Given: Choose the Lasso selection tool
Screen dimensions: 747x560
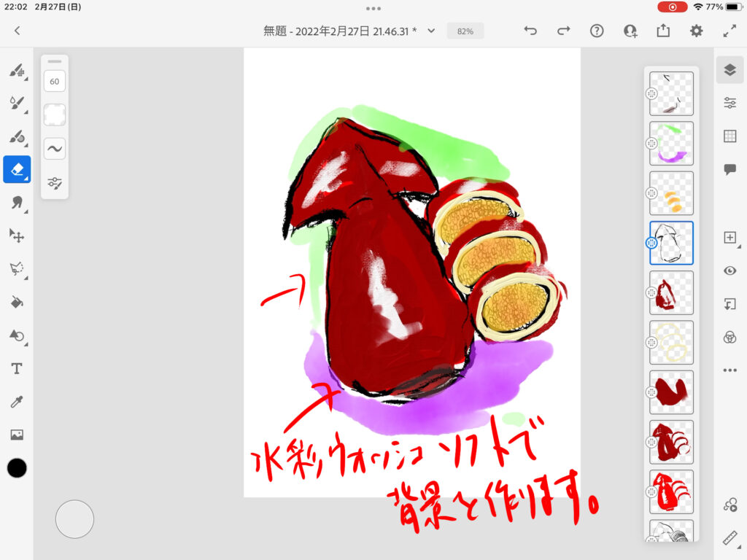Looking at the screenshot, I should [x=16, y=269].
